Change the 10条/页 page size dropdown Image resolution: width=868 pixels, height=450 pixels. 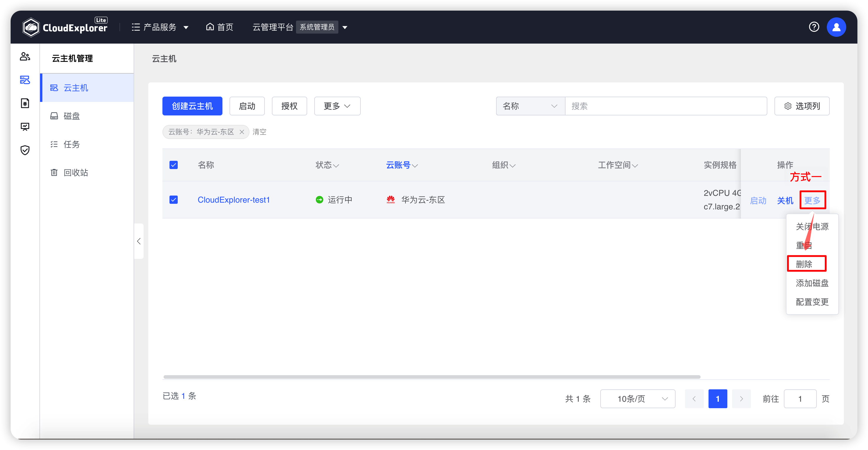(638, 399)
